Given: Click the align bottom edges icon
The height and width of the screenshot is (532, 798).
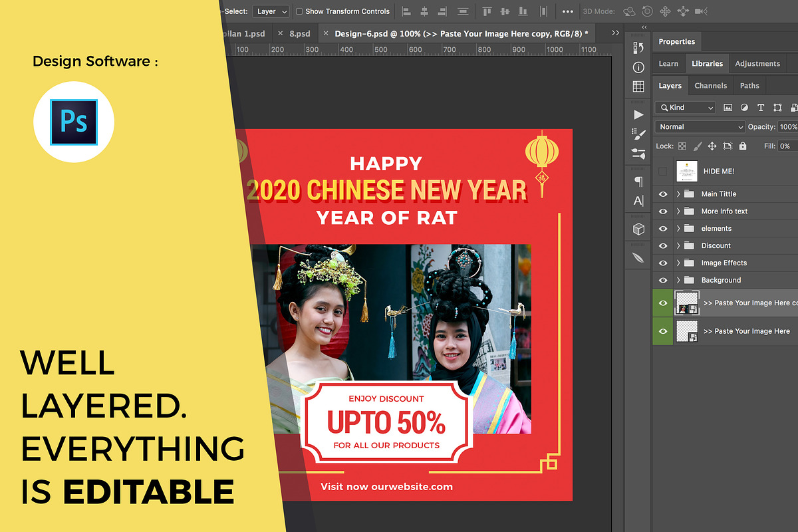Looking at the screenshot, I should point(524,11).
